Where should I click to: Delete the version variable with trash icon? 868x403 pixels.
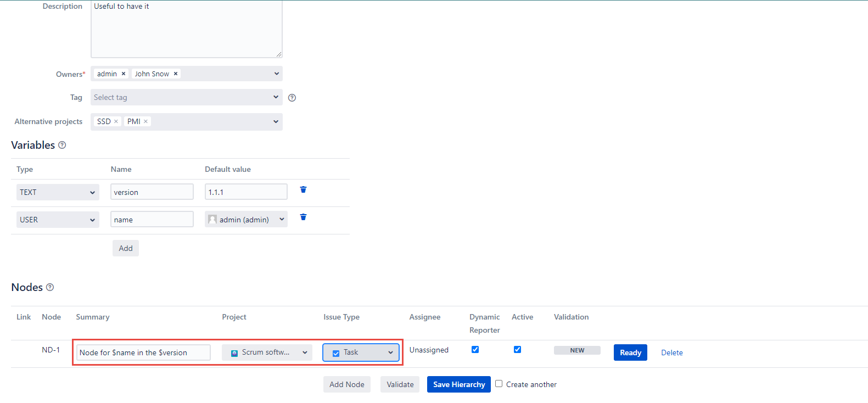click(303, 190)
